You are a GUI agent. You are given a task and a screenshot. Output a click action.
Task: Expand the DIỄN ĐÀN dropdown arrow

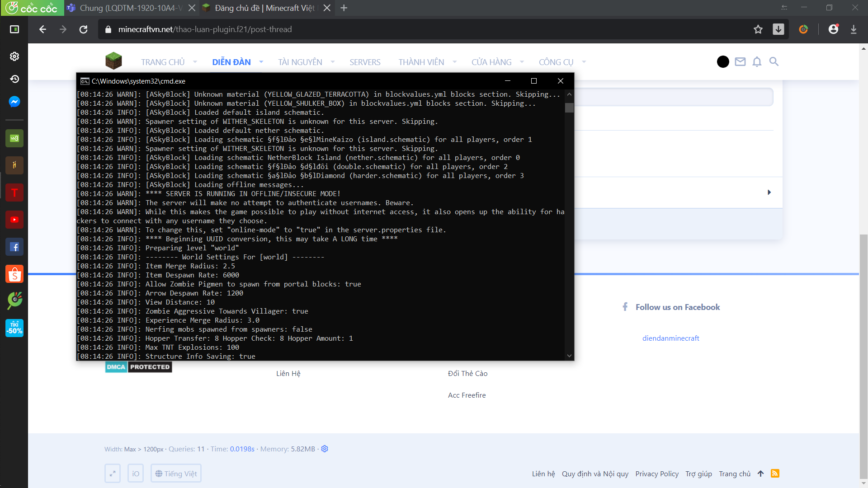pos(261,62)
